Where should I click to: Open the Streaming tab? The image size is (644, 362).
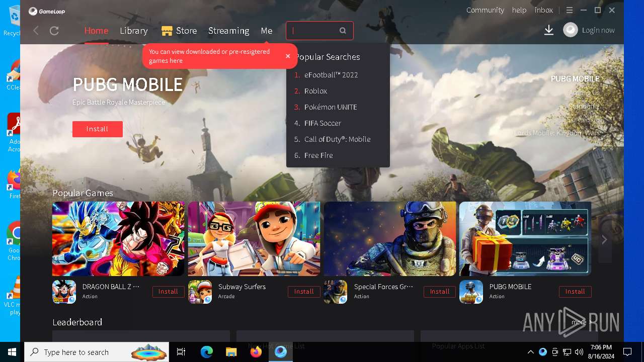(229, 31)
